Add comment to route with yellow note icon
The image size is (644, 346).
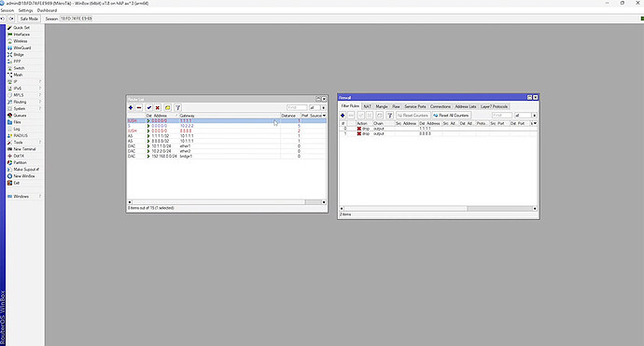pos(168,107)
